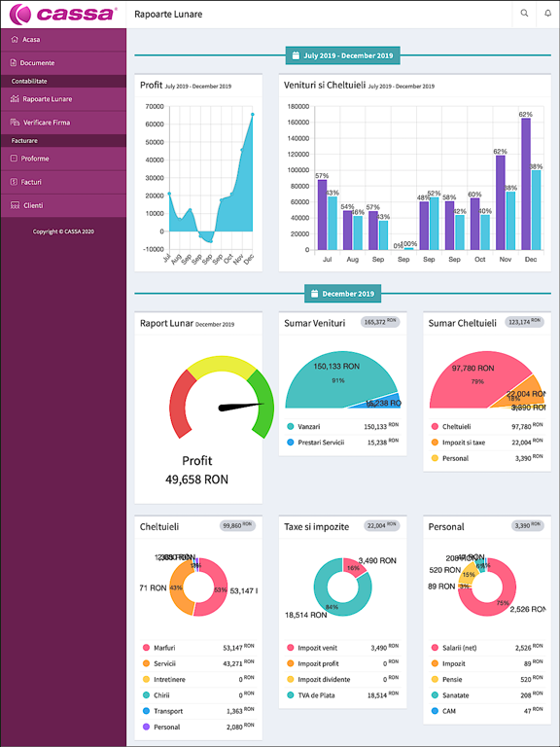This screenshot has height=747, width=560.
Task: Click calendar icon in December 2019 badge
Action: (x=314, y=294)
